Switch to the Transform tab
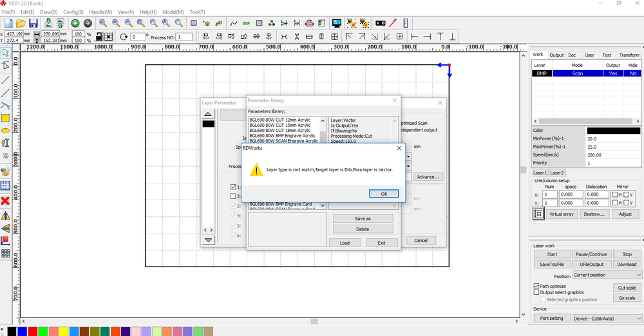 pyautogui.click(x=629, y=55)
